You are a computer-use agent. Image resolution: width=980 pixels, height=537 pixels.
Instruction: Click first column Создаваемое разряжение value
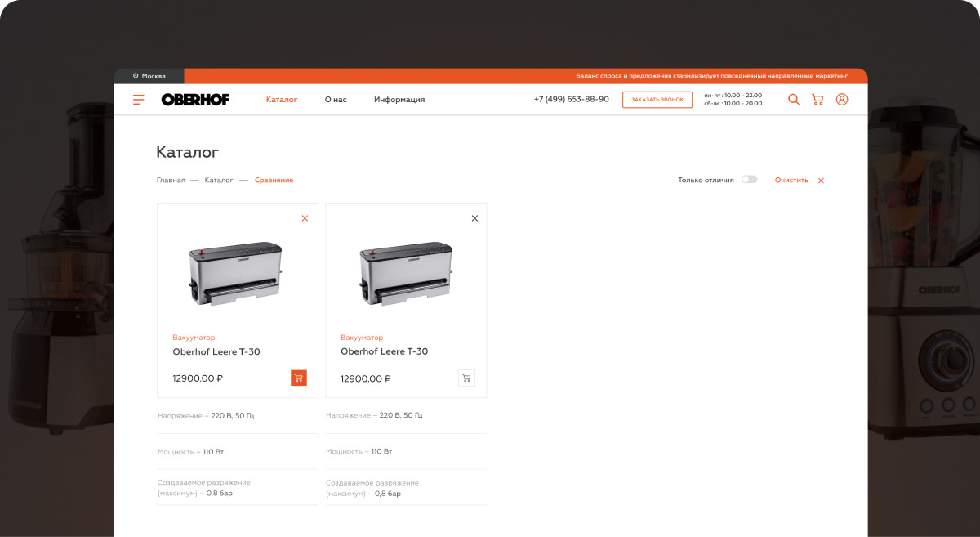tap(220, 494)
